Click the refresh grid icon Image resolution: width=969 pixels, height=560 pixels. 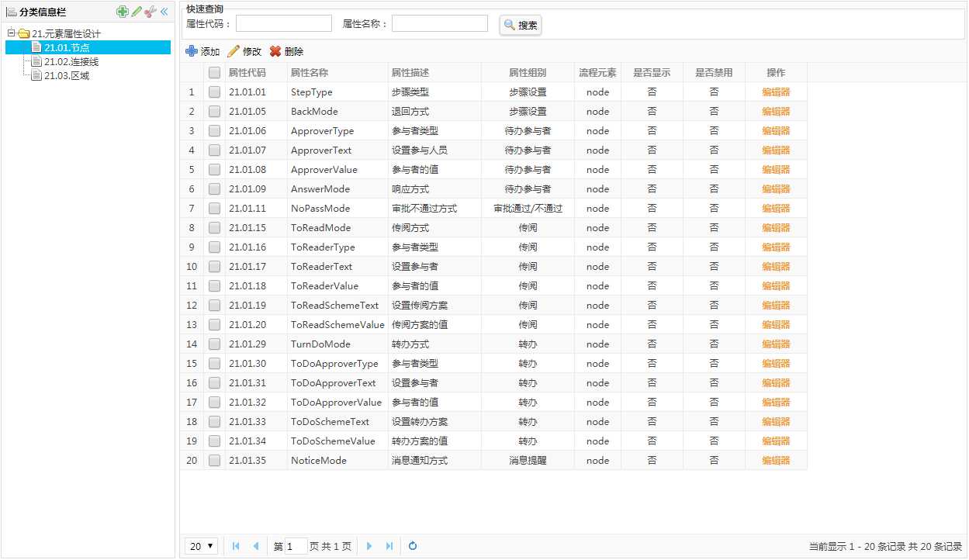click(x=413, y=547)
